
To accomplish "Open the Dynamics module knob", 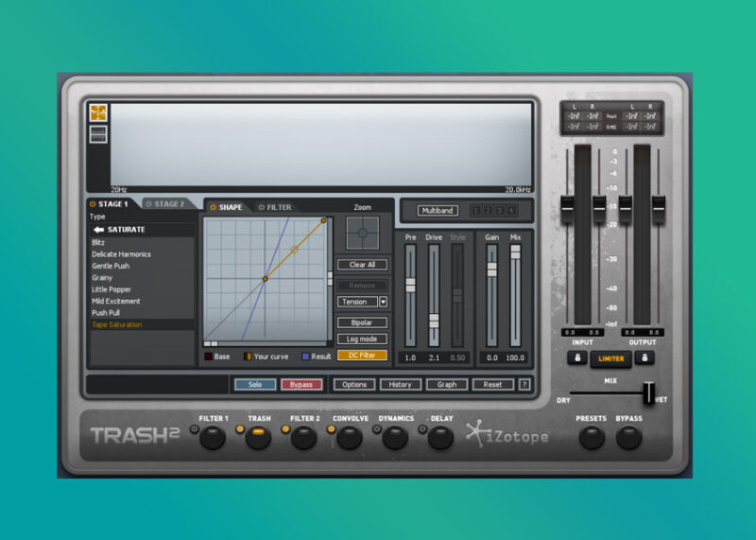I will click(395, 438).
